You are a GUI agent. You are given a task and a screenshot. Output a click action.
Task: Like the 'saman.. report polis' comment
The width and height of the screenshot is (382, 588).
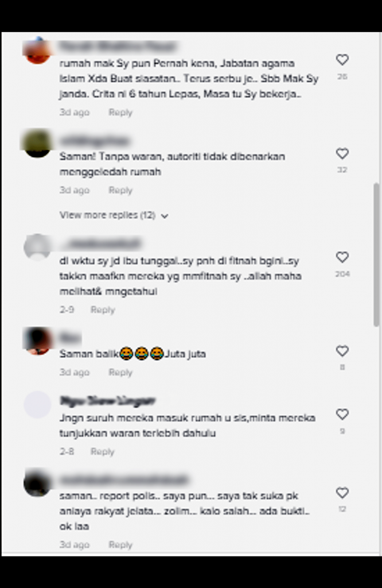point(342,493)
